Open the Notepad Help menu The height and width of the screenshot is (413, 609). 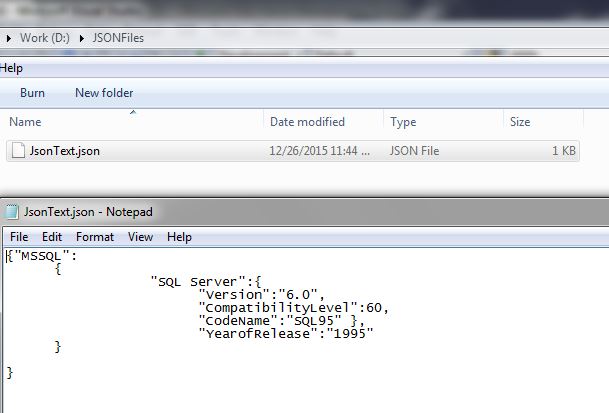[179, 237]
